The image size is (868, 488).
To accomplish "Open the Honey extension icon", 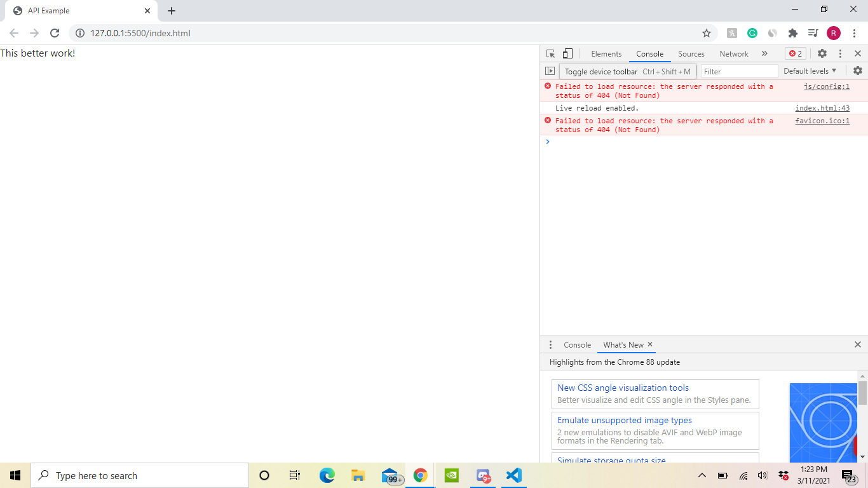I will click(732, 33).
